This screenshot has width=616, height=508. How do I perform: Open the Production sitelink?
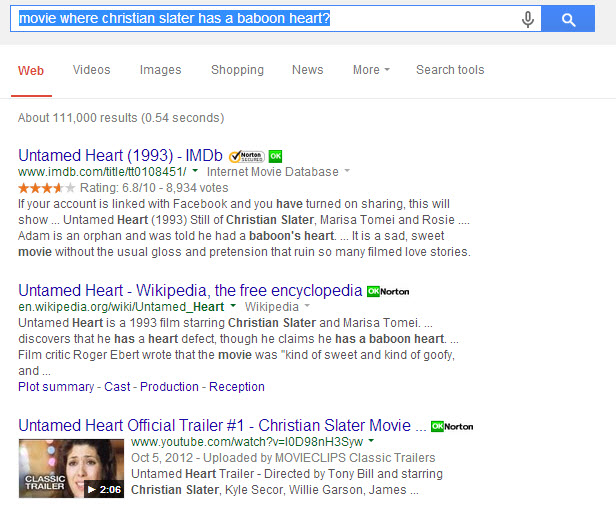[169, 387]
